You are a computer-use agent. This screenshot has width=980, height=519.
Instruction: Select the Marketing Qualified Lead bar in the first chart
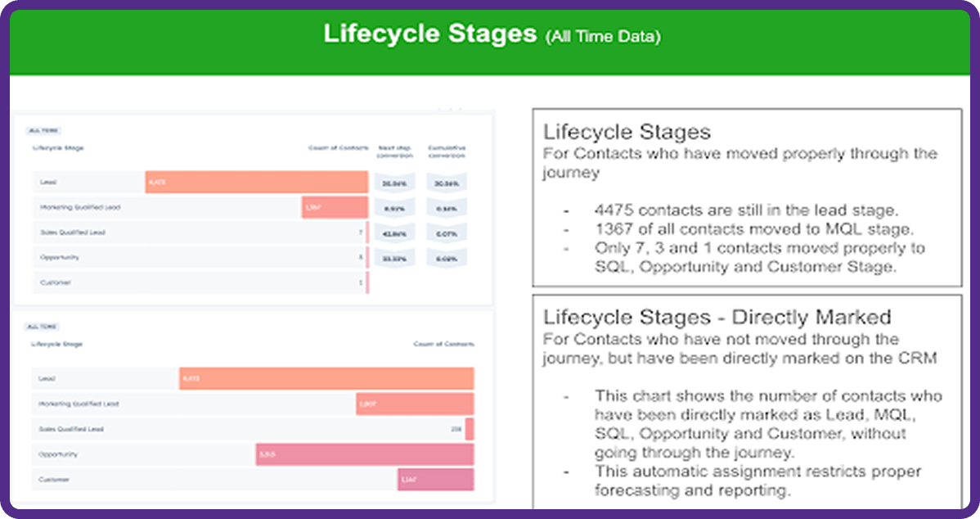335,207
